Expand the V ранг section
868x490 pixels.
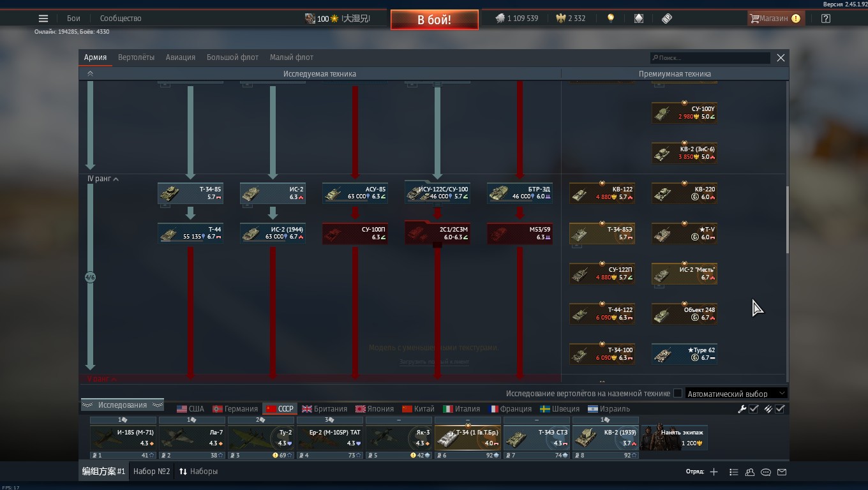[102, 379]
